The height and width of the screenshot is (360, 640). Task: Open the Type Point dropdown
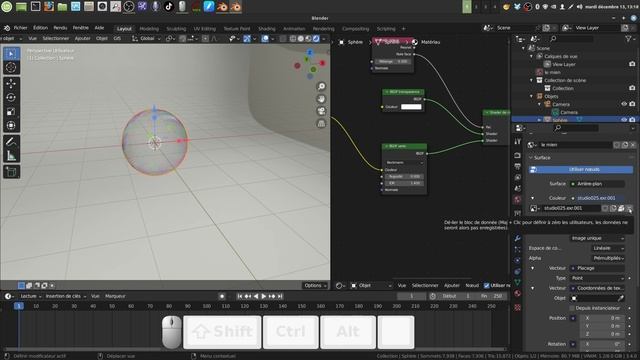597,278
